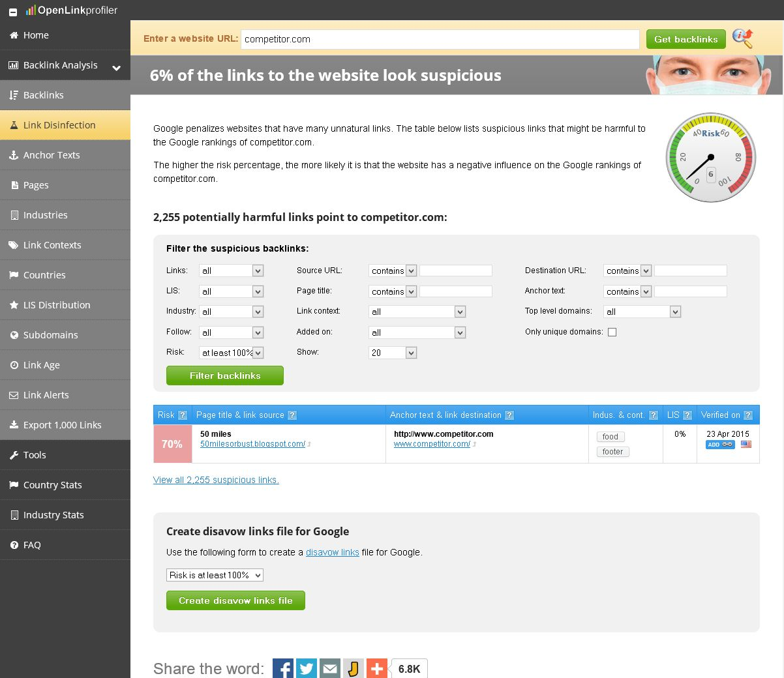Click the yellow J share icon
784x678 pixels.
tap(354, 668)
